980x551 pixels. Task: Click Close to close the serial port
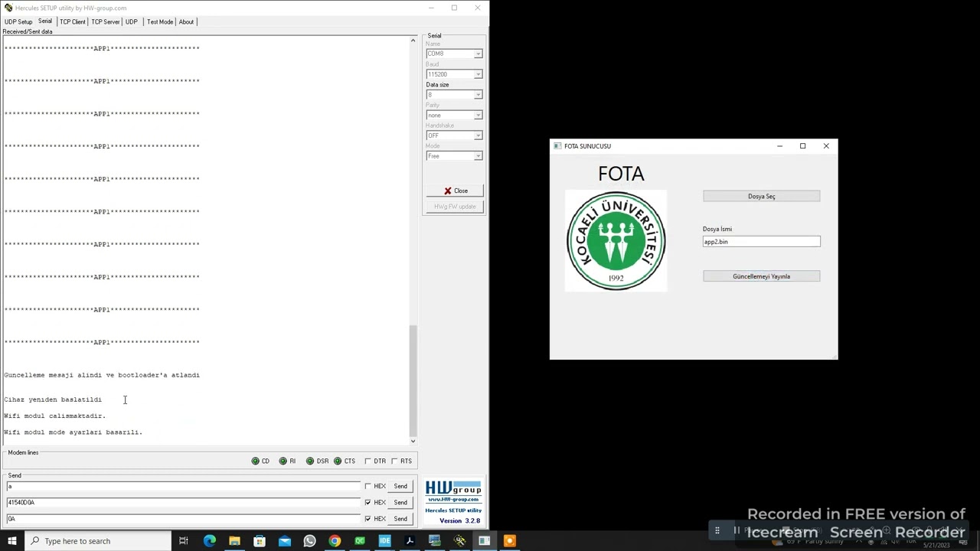(x=455, y=191)
